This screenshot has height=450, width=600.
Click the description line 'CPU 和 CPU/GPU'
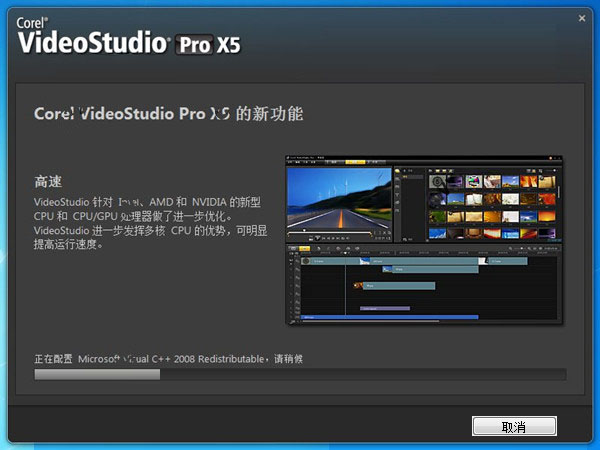(x=133, y=216)
